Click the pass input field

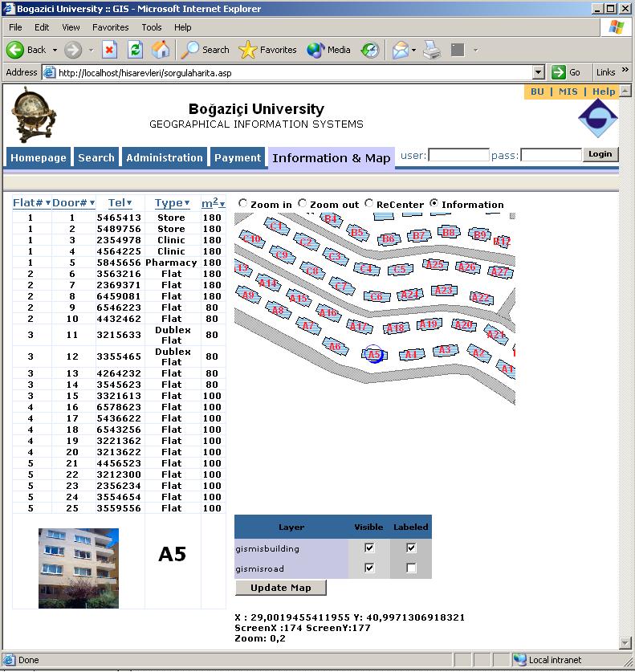(551, 155)
